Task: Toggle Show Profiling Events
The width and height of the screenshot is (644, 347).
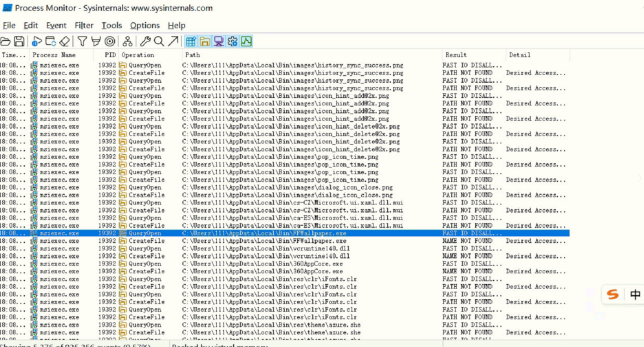Action: click(x=246, y=42)
